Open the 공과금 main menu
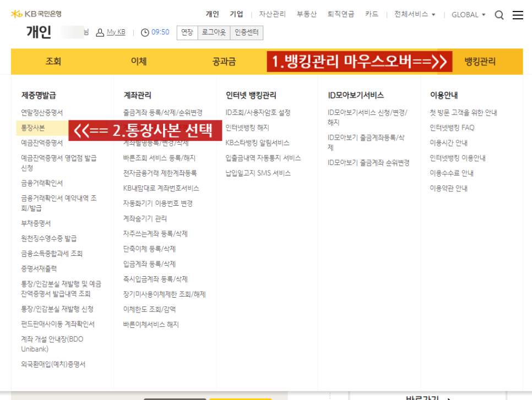The height and width of the screenshot is (400, 532). click(x=224, y=62)
